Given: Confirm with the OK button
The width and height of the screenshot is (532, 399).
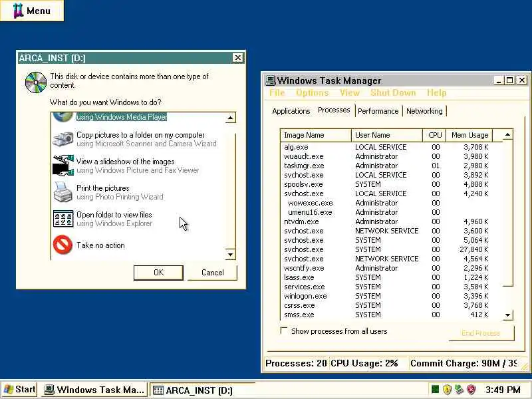Looking at the screenshot, I should point(158,273).
